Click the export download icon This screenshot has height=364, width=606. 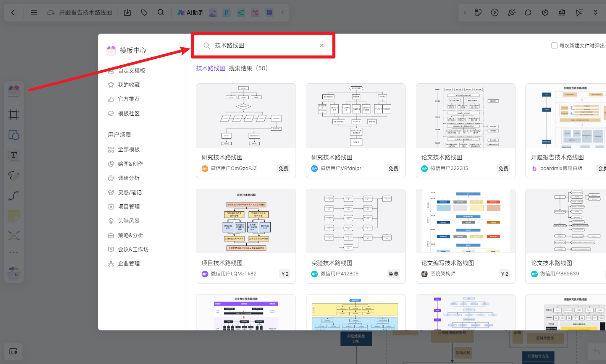[128, 13]
